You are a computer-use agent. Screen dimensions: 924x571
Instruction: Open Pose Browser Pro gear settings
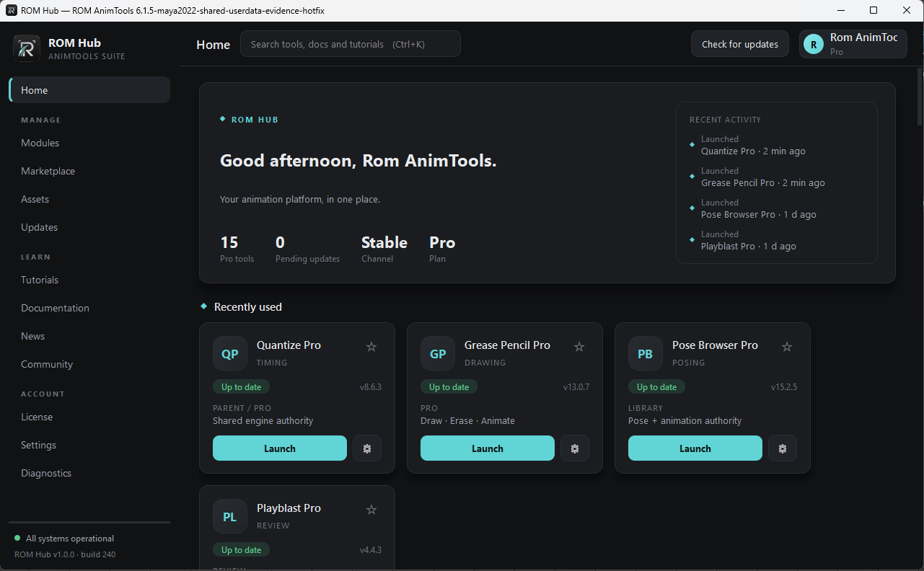click(783, 448)
